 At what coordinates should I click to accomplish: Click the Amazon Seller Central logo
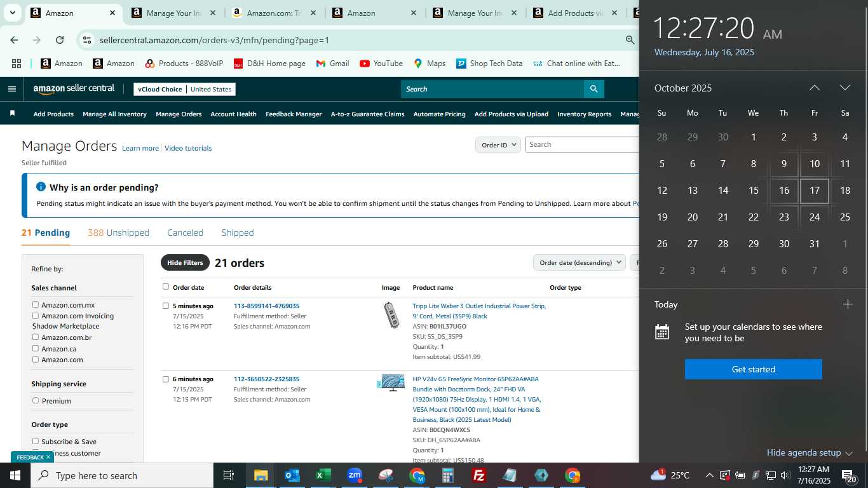74,89
